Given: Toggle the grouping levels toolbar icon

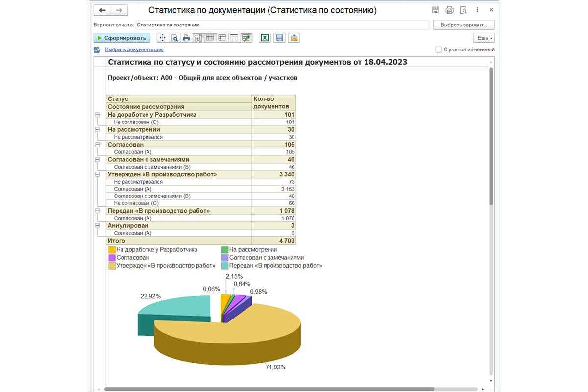Looking at the screenshot, I should [198, 38].
